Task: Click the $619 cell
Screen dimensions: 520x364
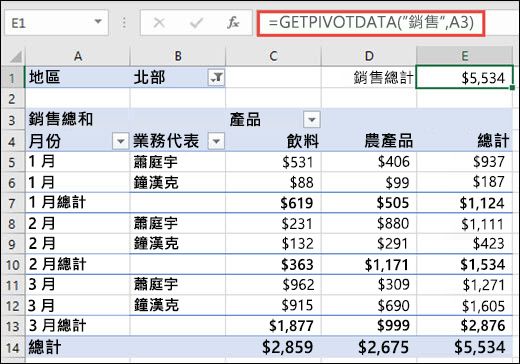Action: click(273, 203)
